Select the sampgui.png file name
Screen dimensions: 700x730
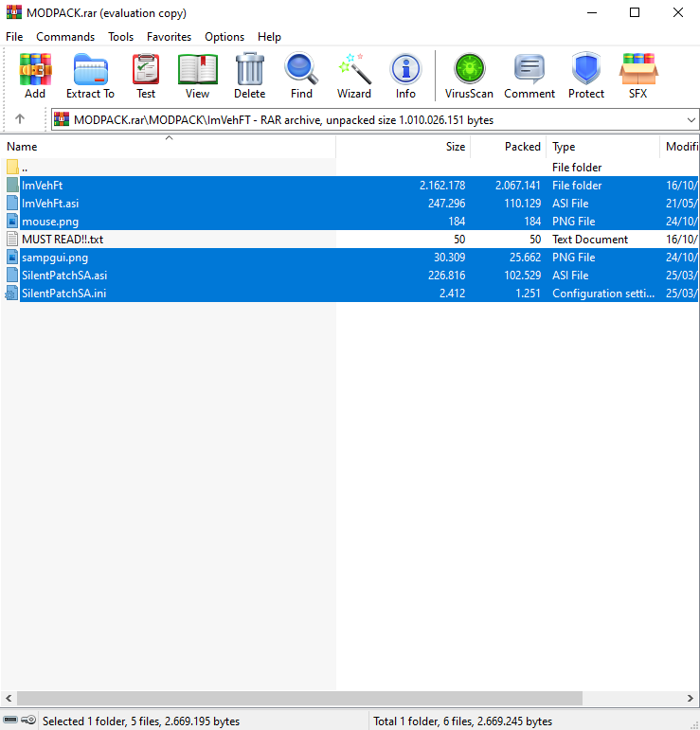pyautogui.click(x=55, y=258)
